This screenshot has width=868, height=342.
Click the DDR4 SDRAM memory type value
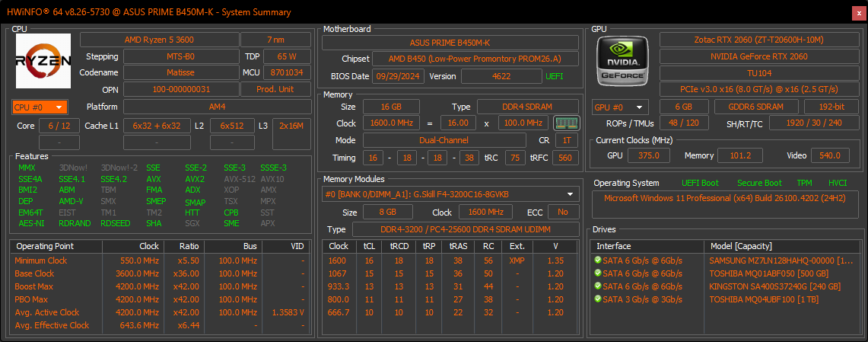point(528,107)
